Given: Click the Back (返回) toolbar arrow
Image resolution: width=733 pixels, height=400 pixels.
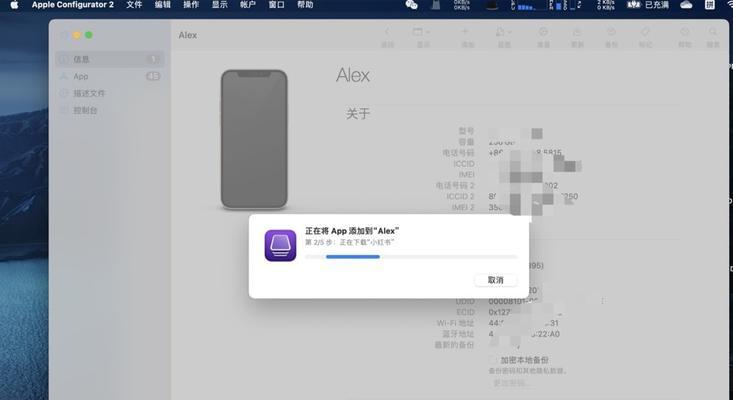Looking at the screenshot, I should point(387,33).
